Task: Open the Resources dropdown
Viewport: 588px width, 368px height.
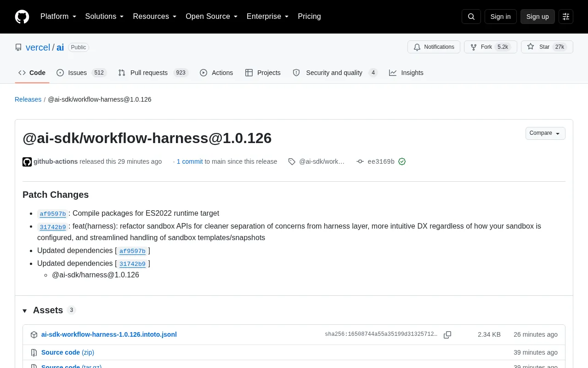Action: tap(155, 17)
